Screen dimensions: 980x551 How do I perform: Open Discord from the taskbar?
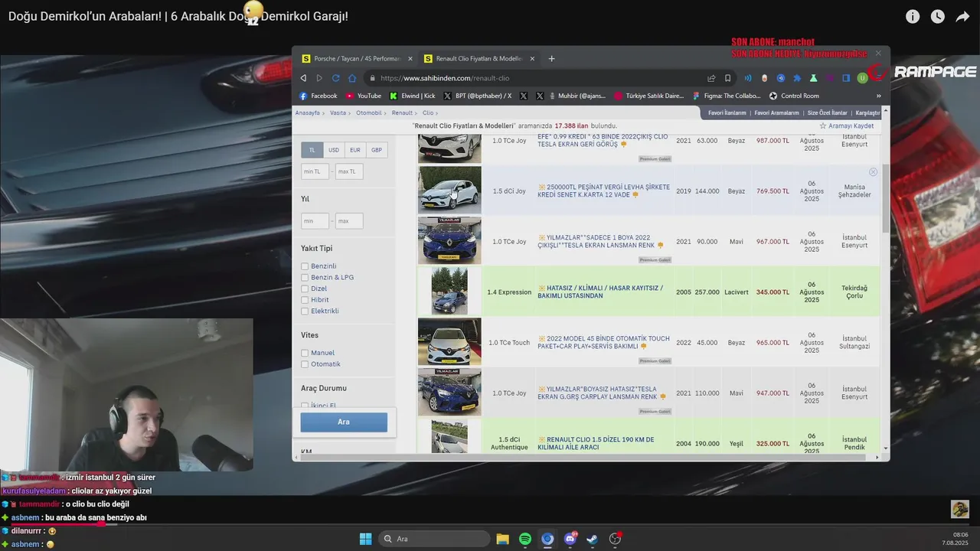coord(570,539)
